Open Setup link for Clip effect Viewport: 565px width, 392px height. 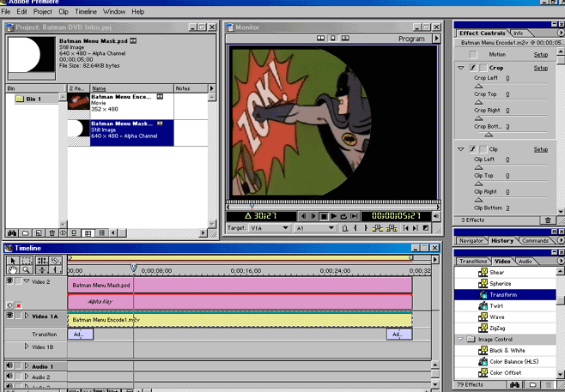pos(540,149)
